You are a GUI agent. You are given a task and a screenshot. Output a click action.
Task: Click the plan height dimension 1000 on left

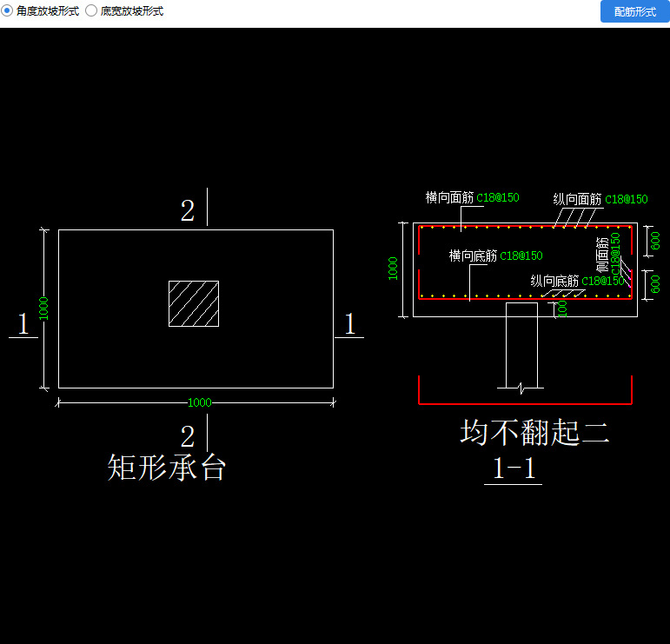(43, 309)
